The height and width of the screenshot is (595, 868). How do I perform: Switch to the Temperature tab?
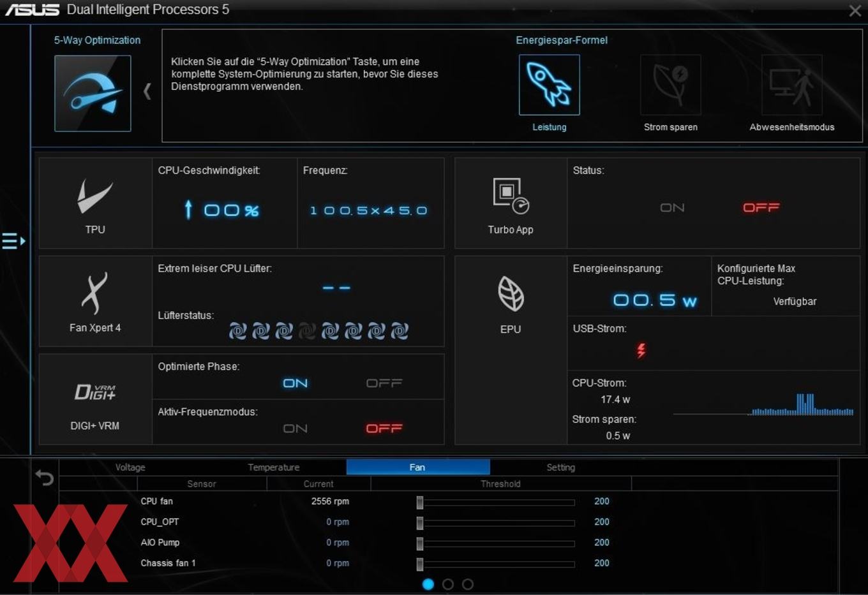pos(274,467)
